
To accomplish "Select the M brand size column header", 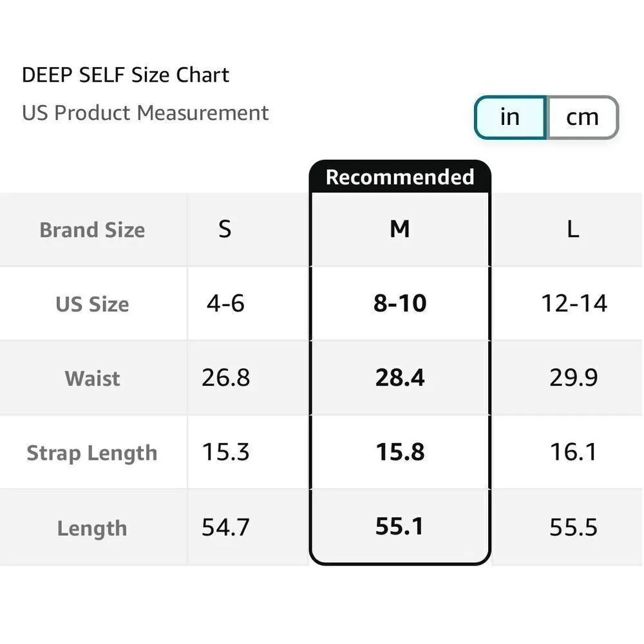I will tap(400, 229).
